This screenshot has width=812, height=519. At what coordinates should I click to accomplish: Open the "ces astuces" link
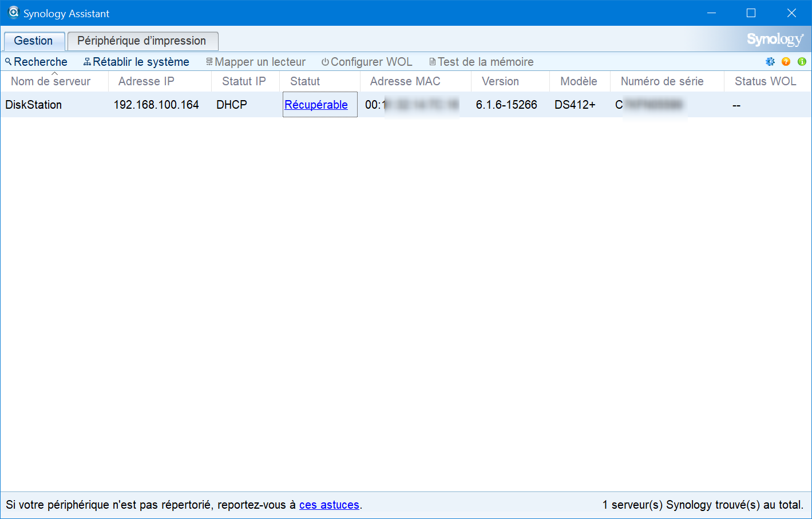pos(329,505)
